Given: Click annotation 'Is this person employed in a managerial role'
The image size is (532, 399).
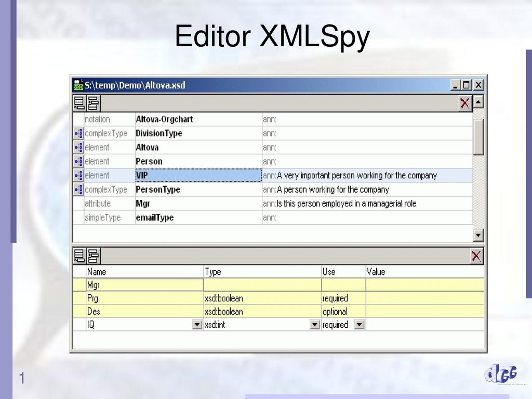Looking at the screenshot, I should (347, 204).
